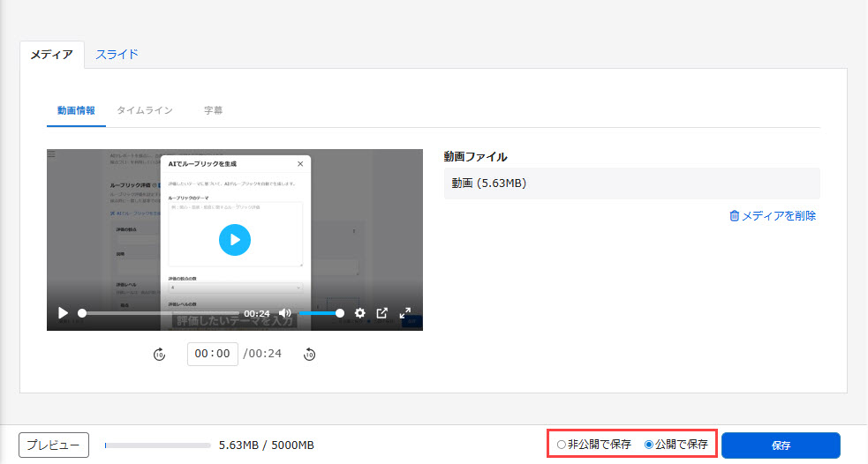The height and width of the screenshot is (464, 868).
Task: Open the 字幕 sub-tab
Action: [x=213, y=110]
